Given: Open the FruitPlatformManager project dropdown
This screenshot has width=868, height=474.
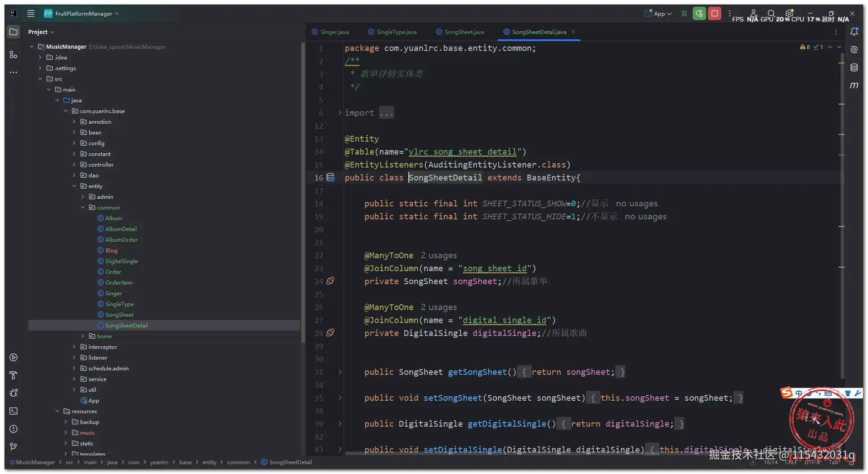Looking at the screenshot, I should pos(82,13).
